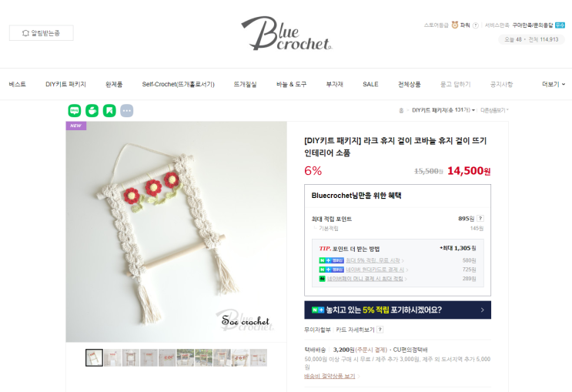Select the first product thumbnail
This screenshot has height=392, width=572.
click(94, 357)
